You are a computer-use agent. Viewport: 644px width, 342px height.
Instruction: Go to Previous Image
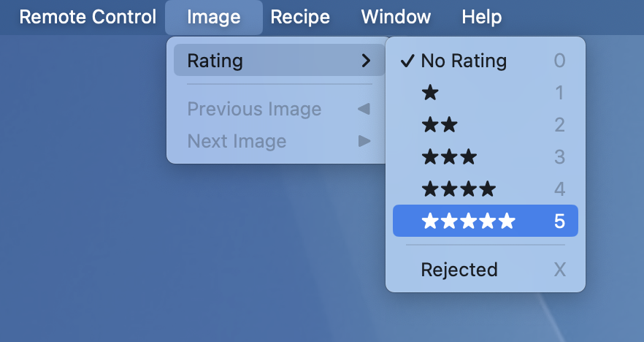[x=254, y=110]
